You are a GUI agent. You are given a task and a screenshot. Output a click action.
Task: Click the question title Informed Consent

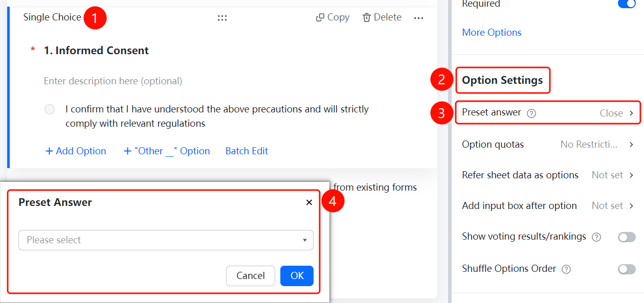96,51
